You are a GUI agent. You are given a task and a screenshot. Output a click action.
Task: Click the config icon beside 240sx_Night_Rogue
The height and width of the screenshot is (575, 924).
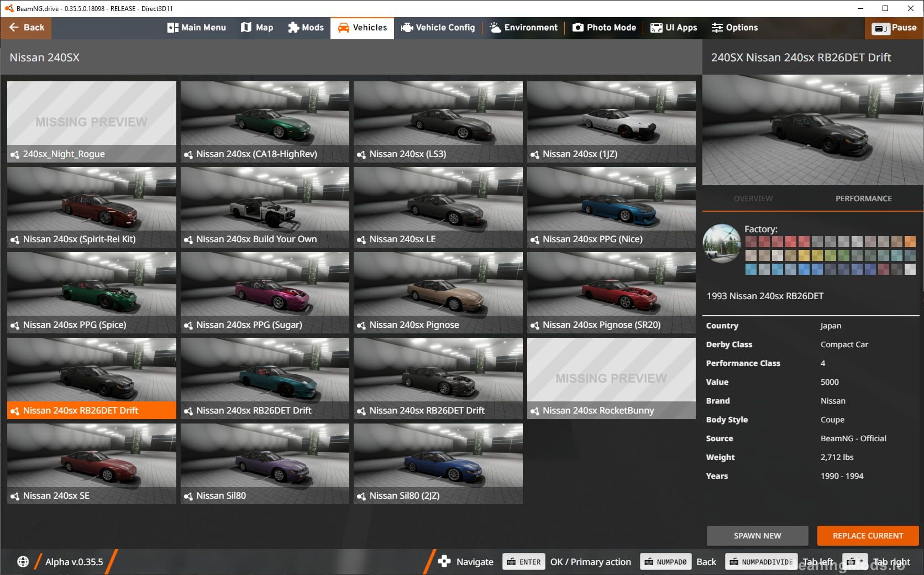[x=15, y=154]
